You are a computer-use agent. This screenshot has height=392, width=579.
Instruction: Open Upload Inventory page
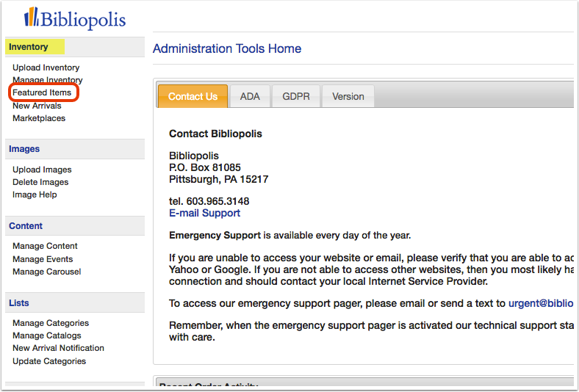(46, 68)
